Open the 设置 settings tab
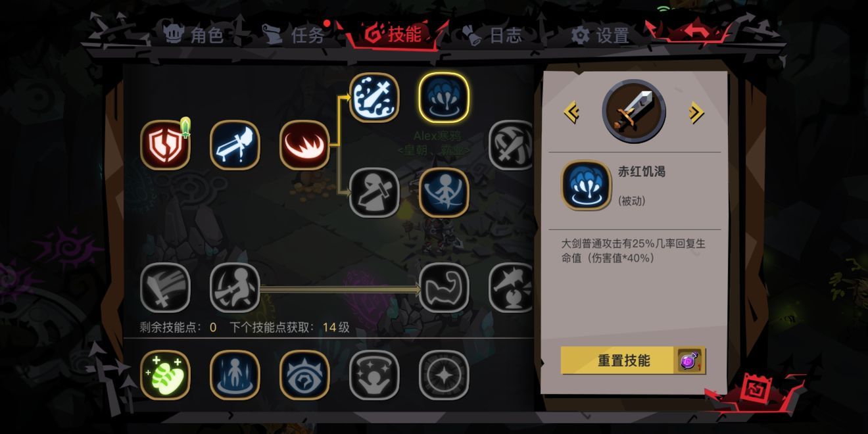The height and width of the screenshot is (434, 868). point(600,36)
